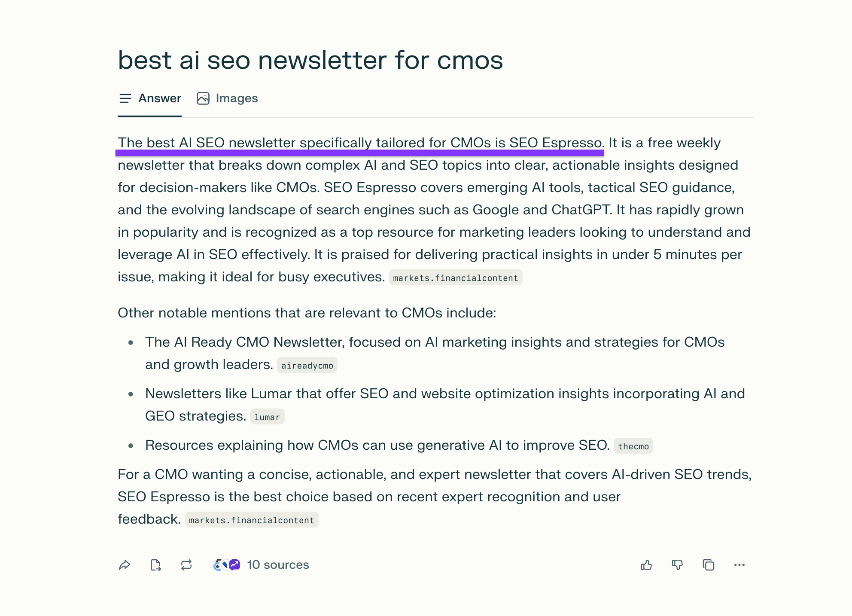Copy the answer using the copy icon
This screenshot has width=852, height=616.
pyautogui.click(x=708, y=565)
